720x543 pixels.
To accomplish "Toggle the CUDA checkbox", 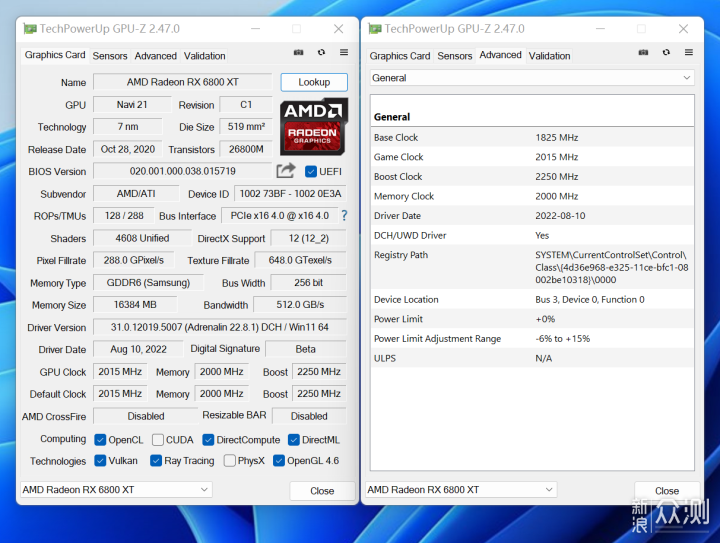I will pyautogui.click(x=158, y=440).
